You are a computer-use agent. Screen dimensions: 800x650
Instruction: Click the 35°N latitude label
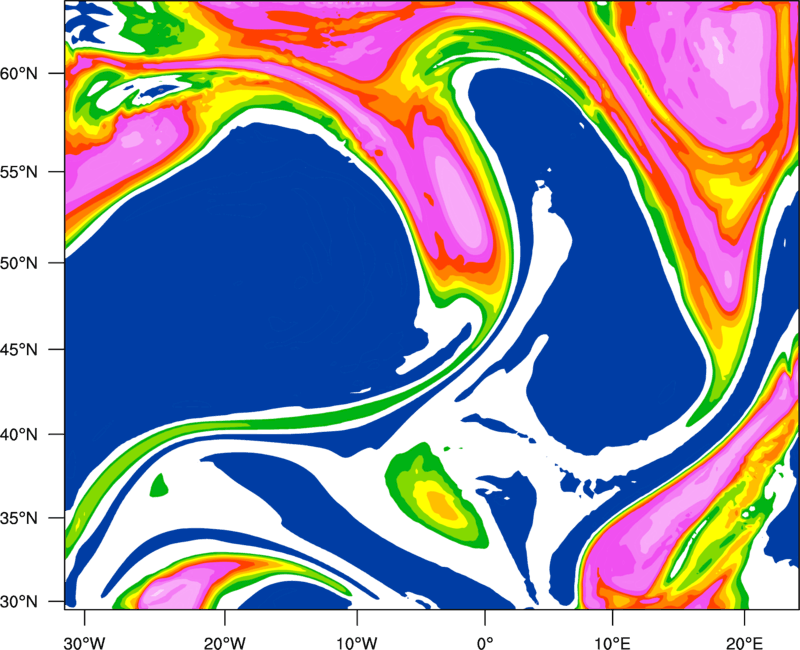coord(19,518)
